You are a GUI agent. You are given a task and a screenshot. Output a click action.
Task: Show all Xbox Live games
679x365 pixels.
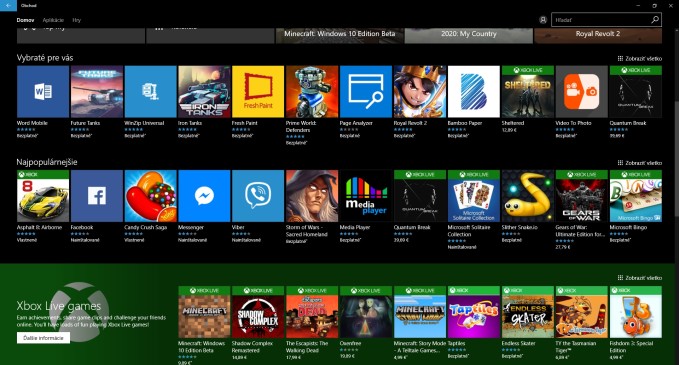pyautogui.click(x=640, y=278)
